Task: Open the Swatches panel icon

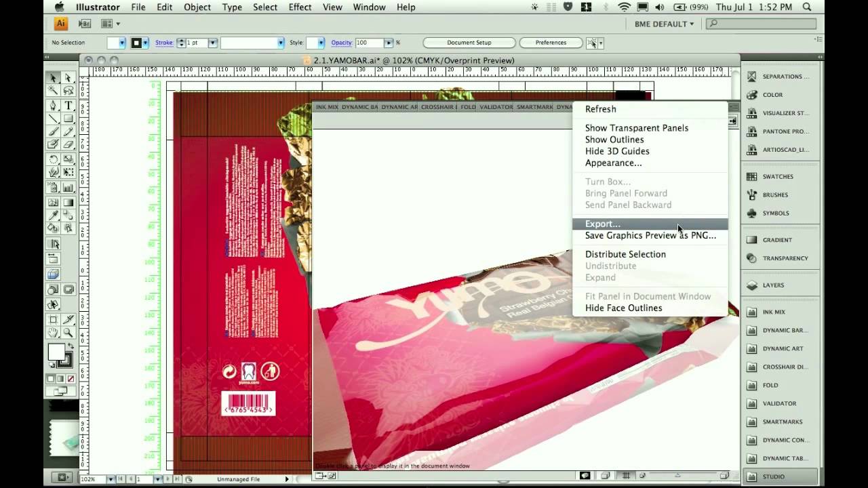Action: tap(751, 176)
